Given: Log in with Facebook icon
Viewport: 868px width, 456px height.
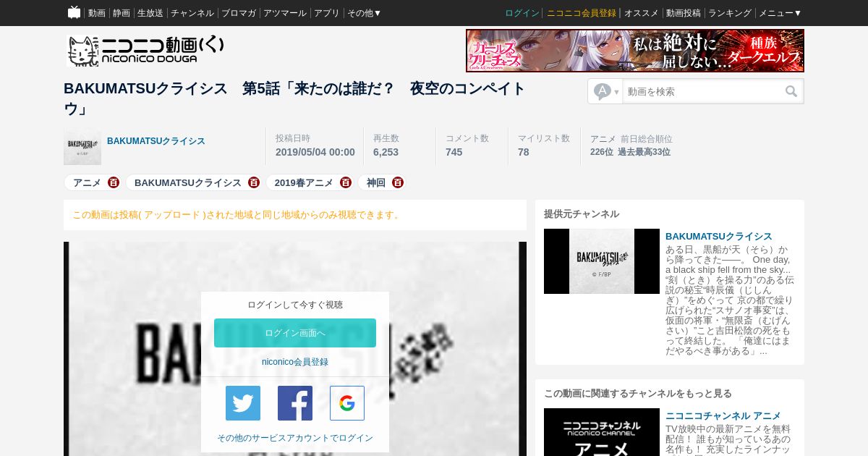Looking at the screenshot, I should pyautogui.click(x=295, y=403).
